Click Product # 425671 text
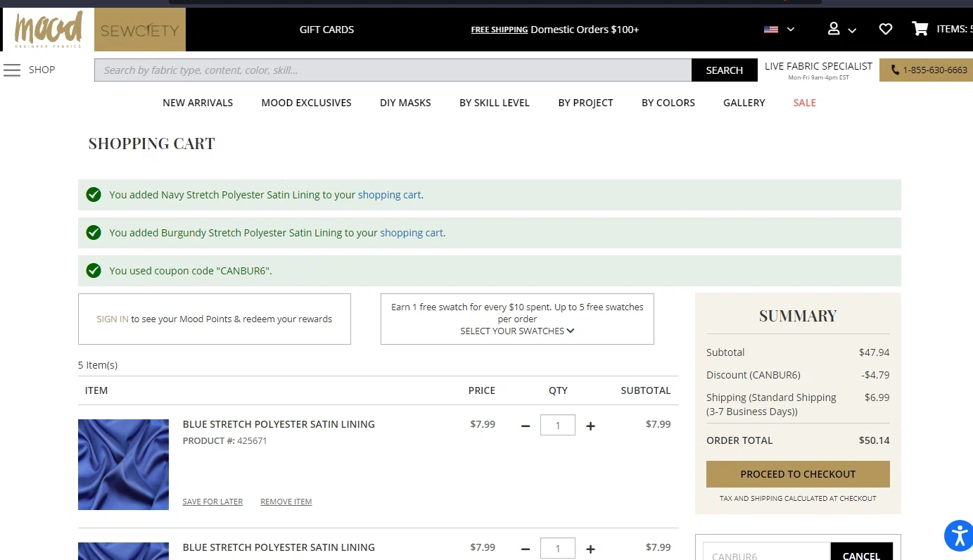Image resolution: width=973 pixels, height=560 pixels. tap(224, 441)
